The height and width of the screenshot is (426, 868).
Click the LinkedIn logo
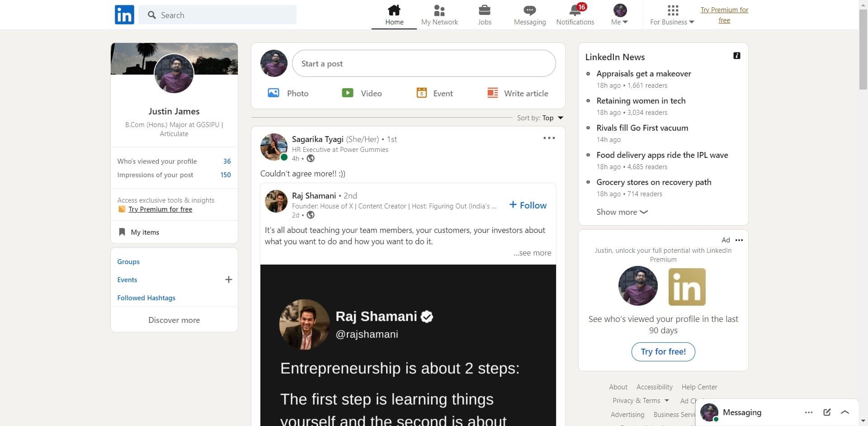124,14
